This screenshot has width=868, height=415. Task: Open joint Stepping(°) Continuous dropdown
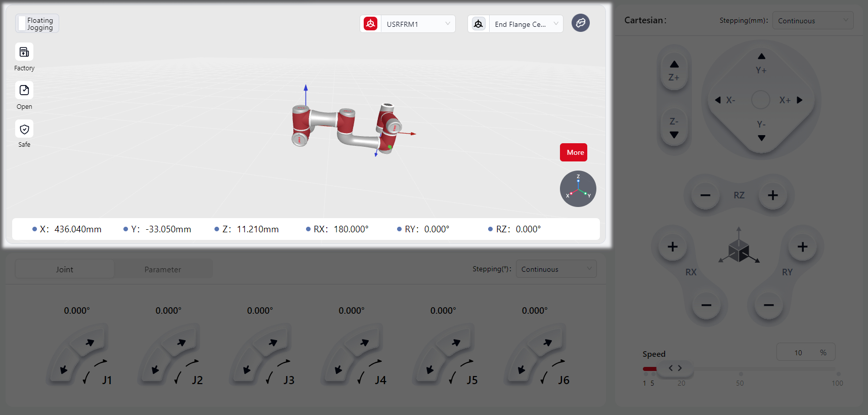[555, 269]
